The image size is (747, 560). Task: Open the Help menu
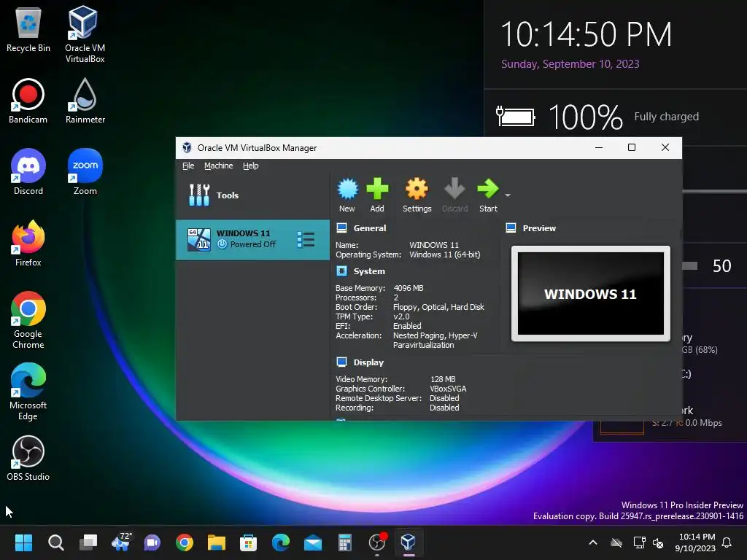(251, 166)
